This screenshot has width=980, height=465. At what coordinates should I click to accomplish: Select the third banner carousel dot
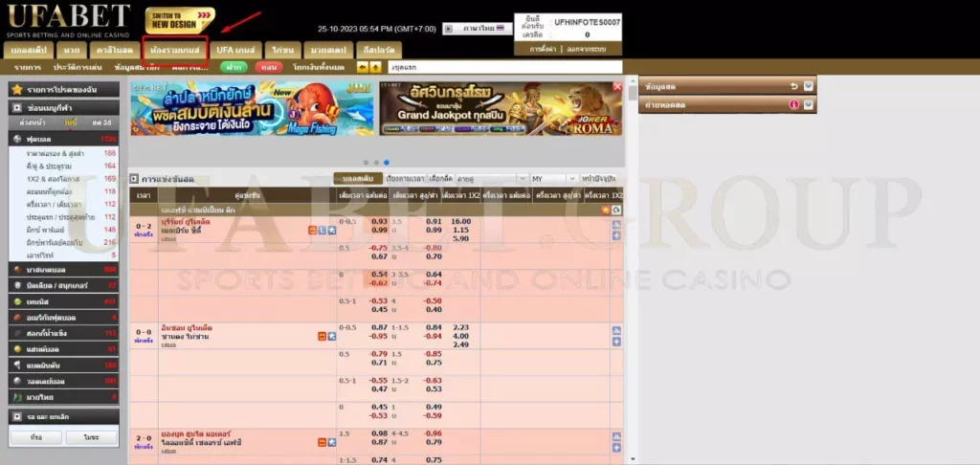pyautogui.click(x=386, y=163)
